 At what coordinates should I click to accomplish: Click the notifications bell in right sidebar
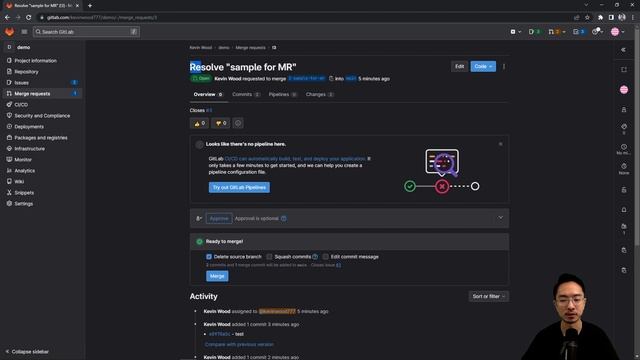tap(624, 210)
